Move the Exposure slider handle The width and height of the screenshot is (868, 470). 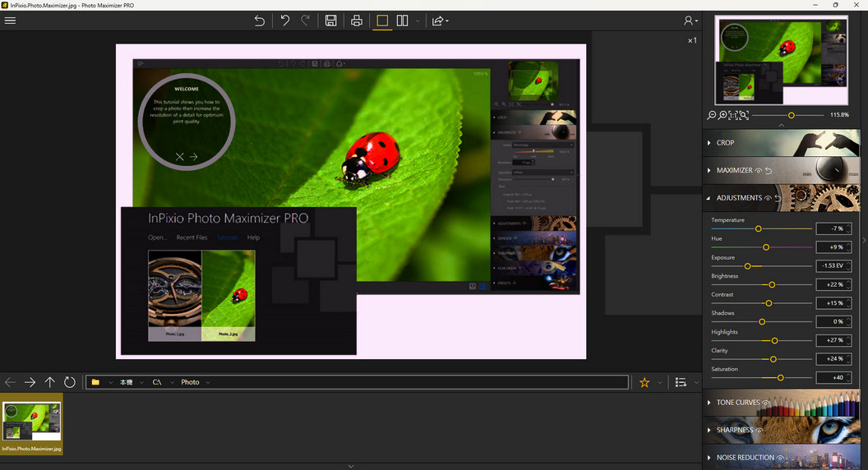click(747, 266)
